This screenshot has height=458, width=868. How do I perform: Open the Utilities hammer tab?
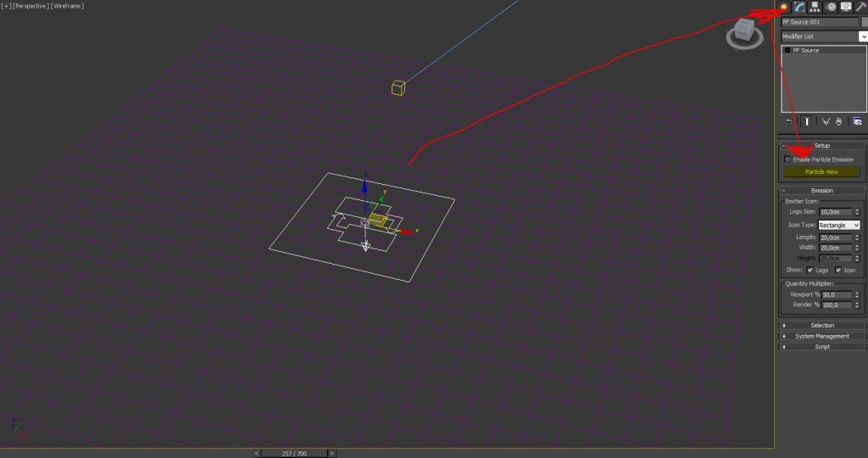[860, 7]
